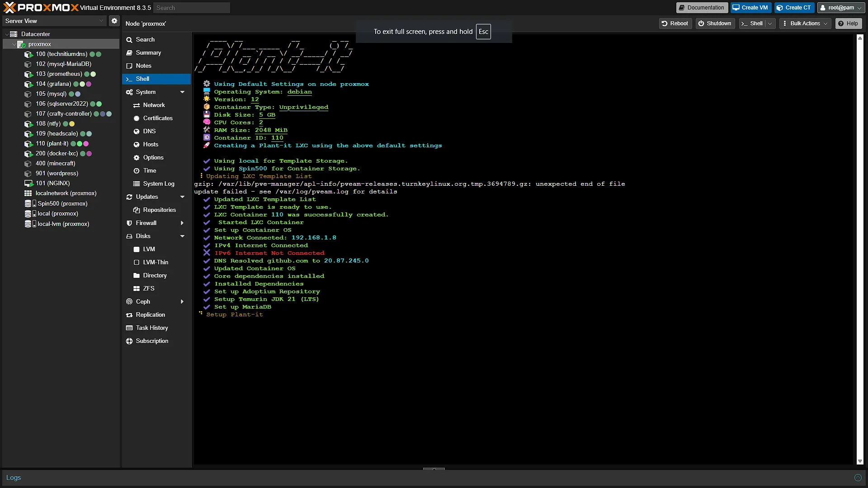Expand the Firewall section arrow
The height and width of the screenshot is (488, 868).
(x=182, y=223)
